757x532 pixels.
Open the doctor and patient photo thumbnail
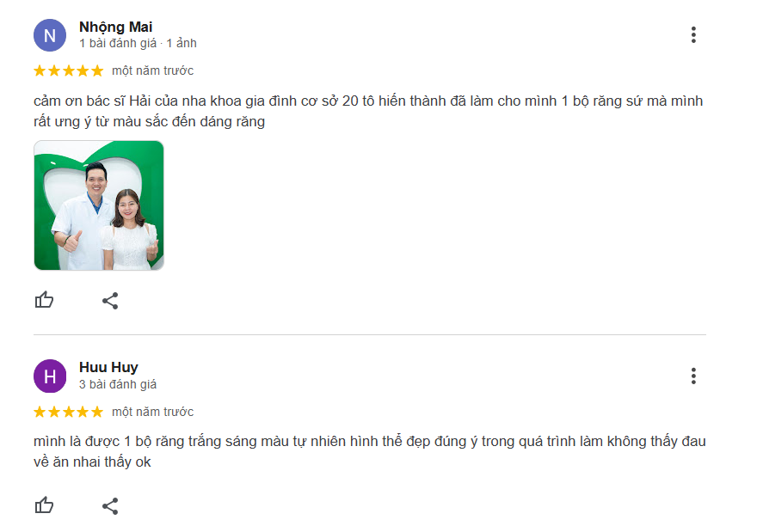click(x=99, y=205)
